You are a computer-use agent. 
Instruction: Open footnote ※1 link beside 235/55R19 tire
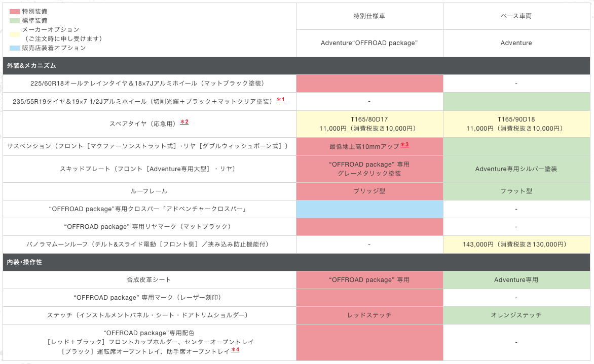[x=281, y=100]
